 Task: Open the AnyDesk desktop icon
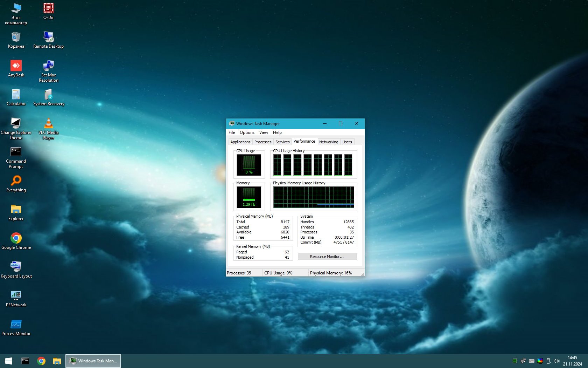(x=16, y=66)
